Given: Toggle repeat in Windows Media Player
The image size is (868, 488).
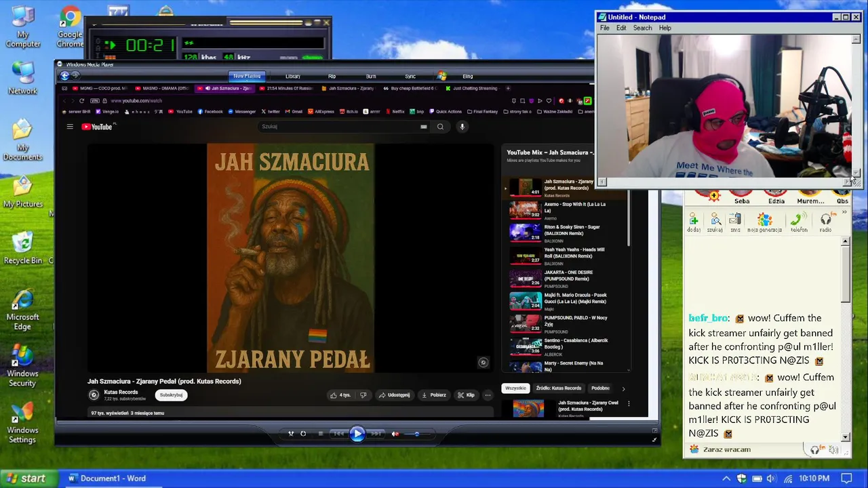Looking at the screenshot, I should coord(303,434).
